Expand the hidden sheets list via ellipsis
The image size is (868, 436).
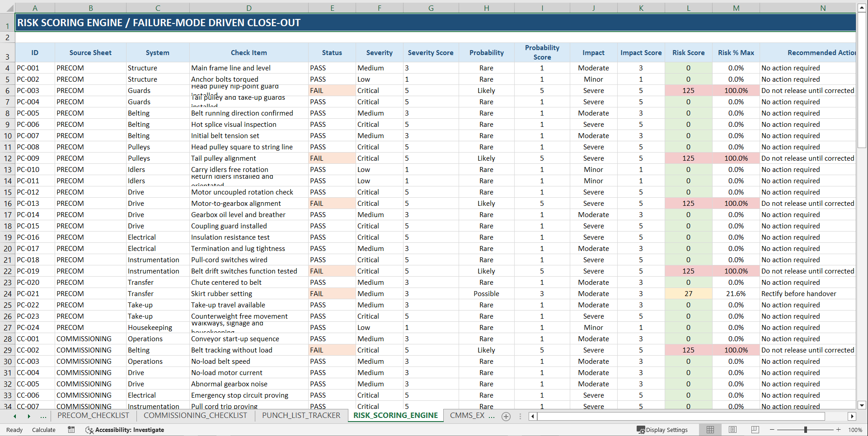(x=43, y=416)
